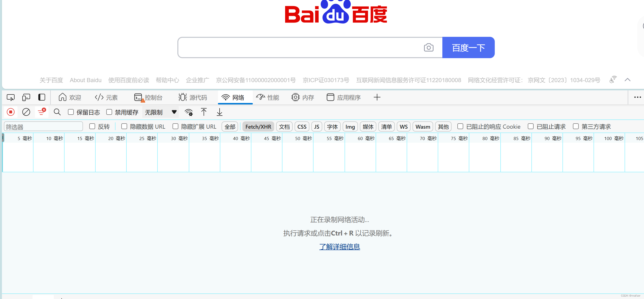Check hide extension URL (隐藏扩展 URL) checkbox
Viewport: 644px width, 299px height.
pyautogui.click(x=175, y=126)
